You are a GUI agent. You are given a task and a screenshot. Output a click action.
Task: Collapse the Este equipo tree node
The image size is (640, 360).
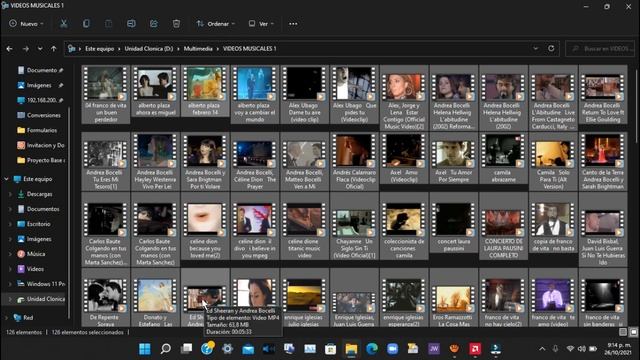click(x=6, y=179)
